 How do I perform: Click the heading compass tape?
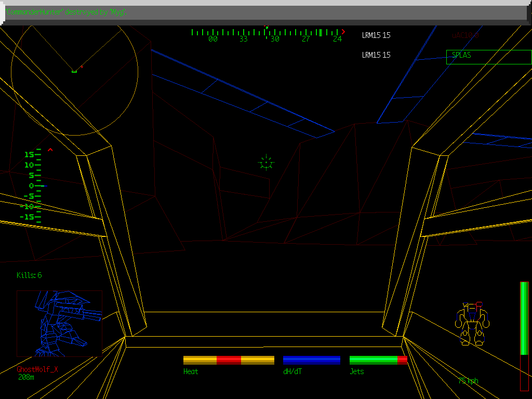(267, 33)
